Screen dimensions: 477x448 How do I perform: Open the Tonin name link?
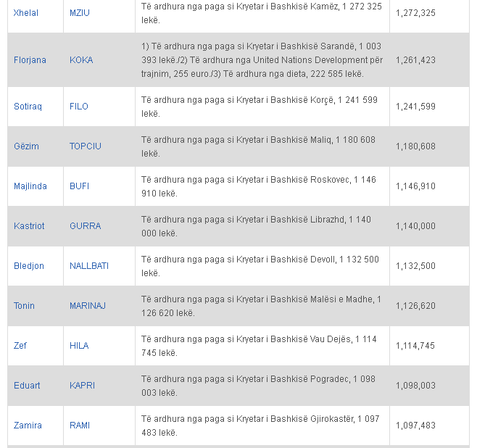click(x=24, y=306)
